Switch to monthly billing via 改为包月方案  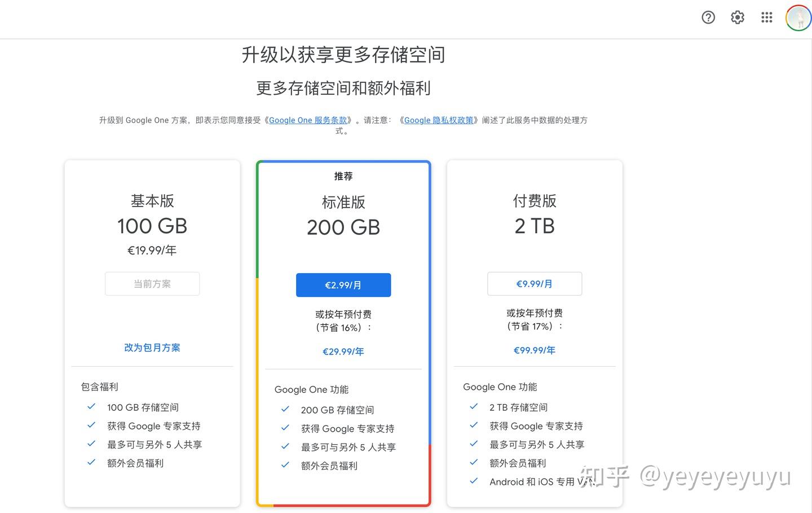click(152, 347)
